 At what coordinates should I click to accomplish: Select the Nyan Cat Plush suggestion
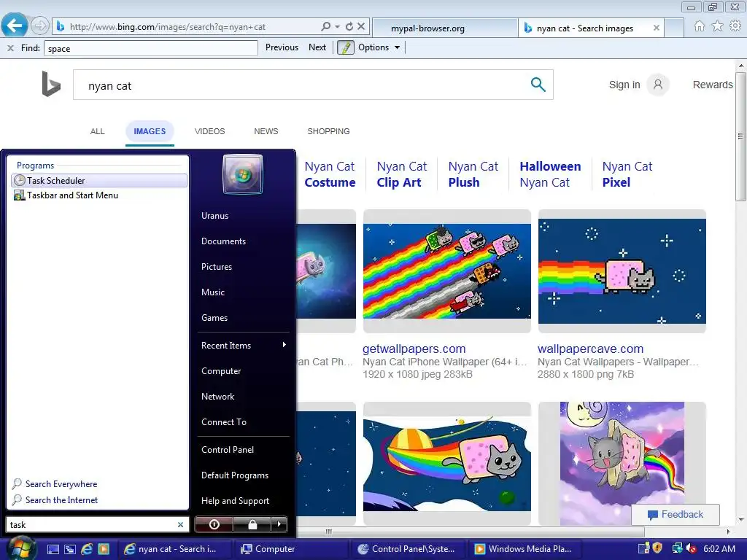(x=473, y=174)
